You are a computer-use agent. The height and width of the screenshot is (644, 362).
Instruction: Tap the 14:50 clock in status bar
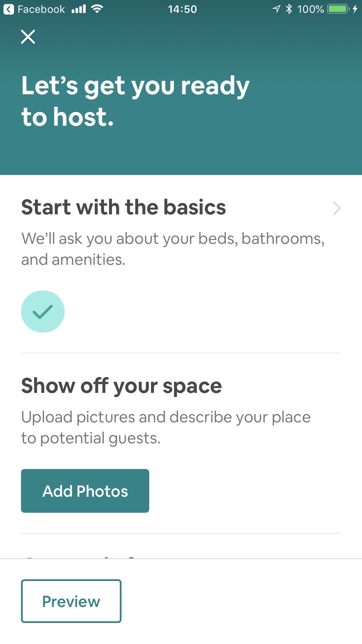point(182,9)
